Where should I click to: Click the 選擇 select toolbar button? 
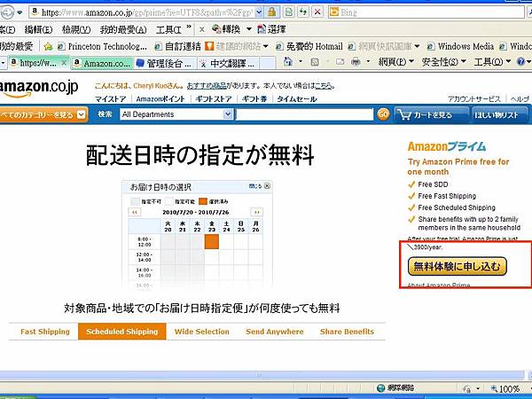point(271,29)
